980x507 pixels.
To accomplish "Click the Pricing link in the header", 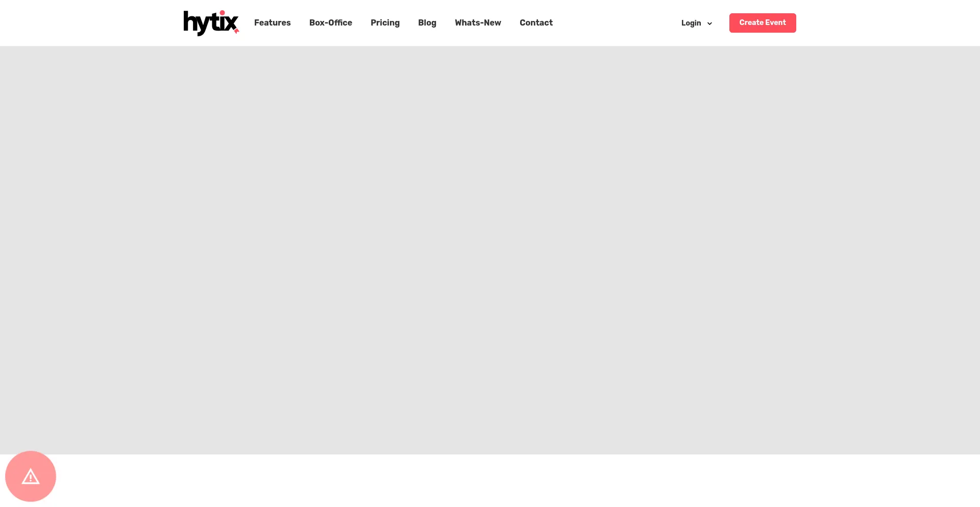I will pyautogui.click(x=385, y=23).
